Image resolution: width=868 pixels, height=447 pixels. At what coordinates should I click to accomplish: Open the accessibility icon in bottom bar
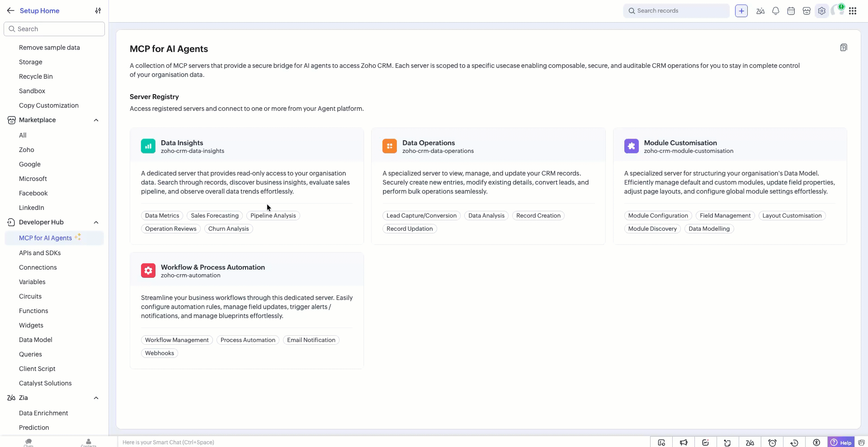pos(816,442)
